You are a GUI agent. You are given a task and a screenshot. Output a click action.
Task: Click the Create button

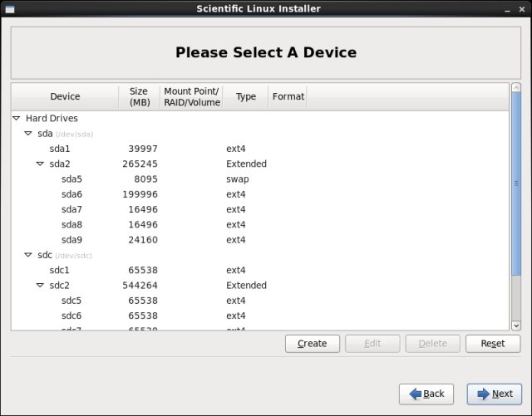[x=312, y=344]
